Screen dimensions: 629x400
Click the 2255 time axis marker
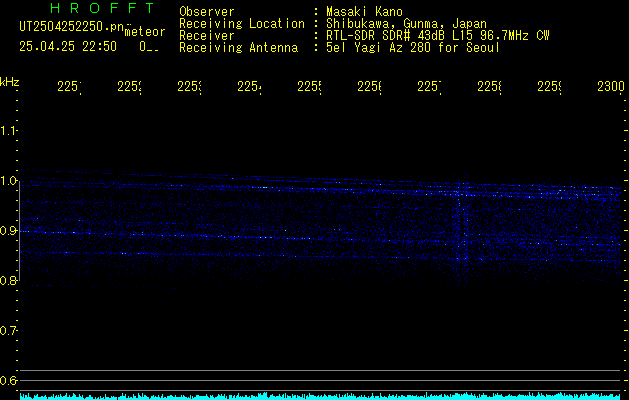click(x=309, y=87)
